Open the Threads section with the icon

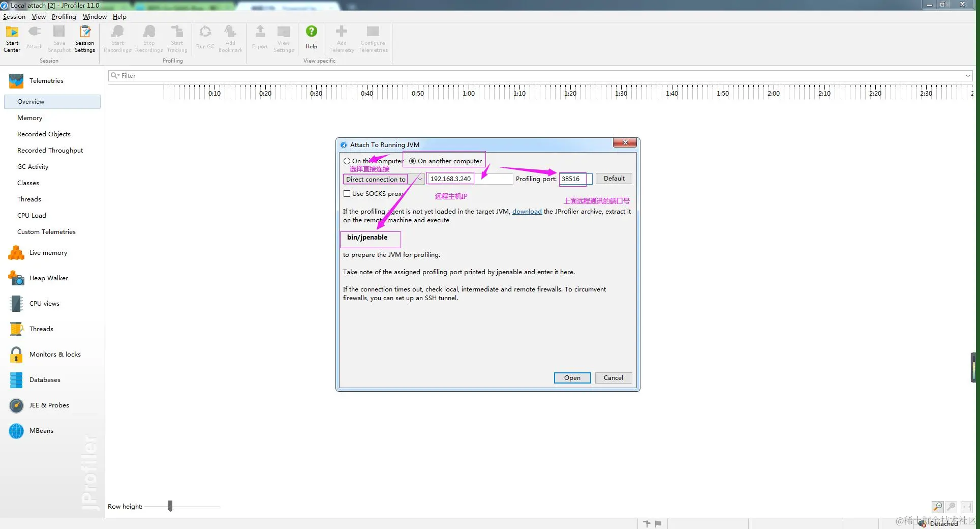pos(32,329)
